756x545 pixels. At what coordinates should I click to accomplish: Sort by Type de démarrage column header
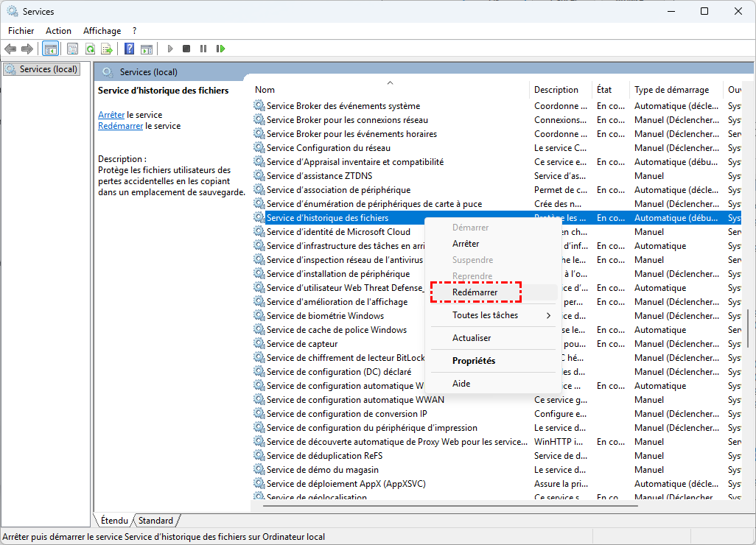[x=671, y=90]
